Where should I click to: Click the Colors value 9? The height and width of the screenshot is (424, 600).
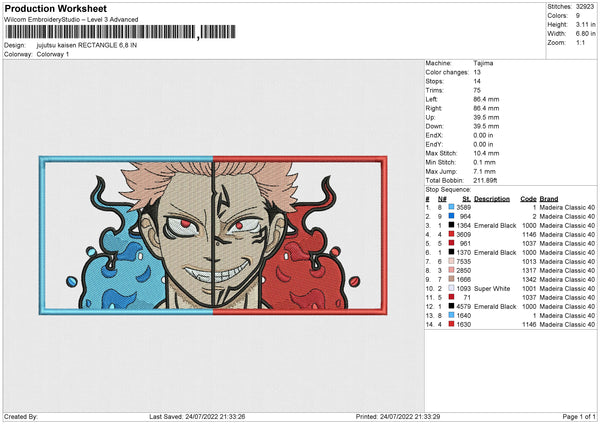click(578, 16)
